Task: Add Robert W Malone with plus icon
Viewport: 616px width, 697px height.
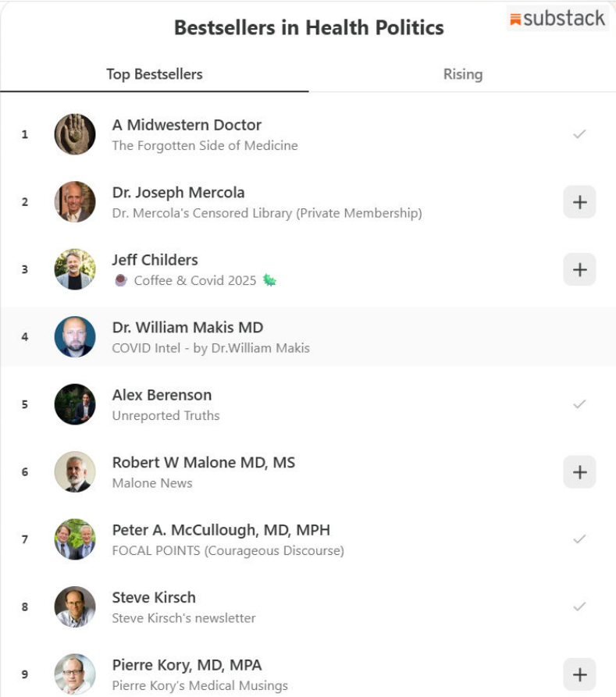Action: coord(579,472)
